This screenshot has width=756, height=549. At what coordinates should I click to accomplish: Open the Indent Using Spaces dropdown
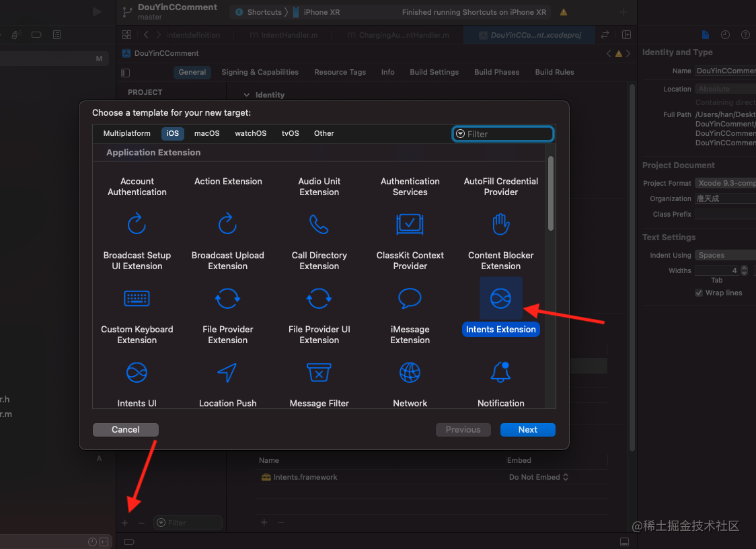point(725,255)
